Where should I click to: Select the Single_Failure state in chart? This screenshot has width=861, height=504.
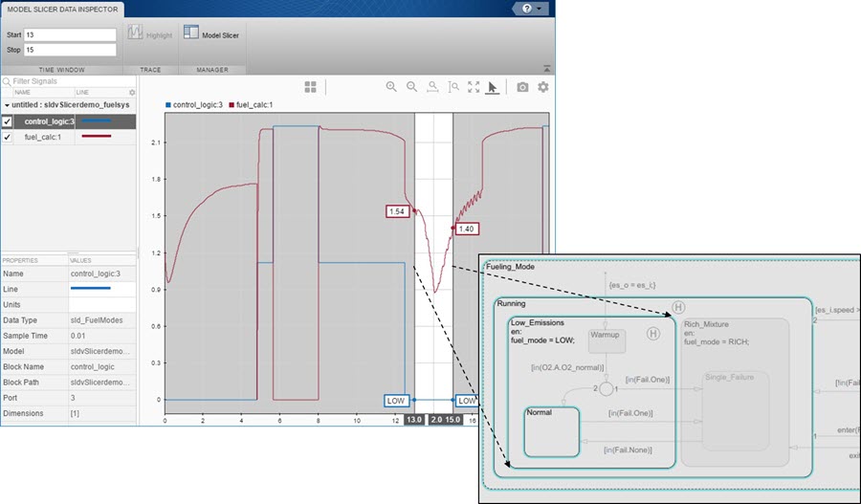point(736,410)
